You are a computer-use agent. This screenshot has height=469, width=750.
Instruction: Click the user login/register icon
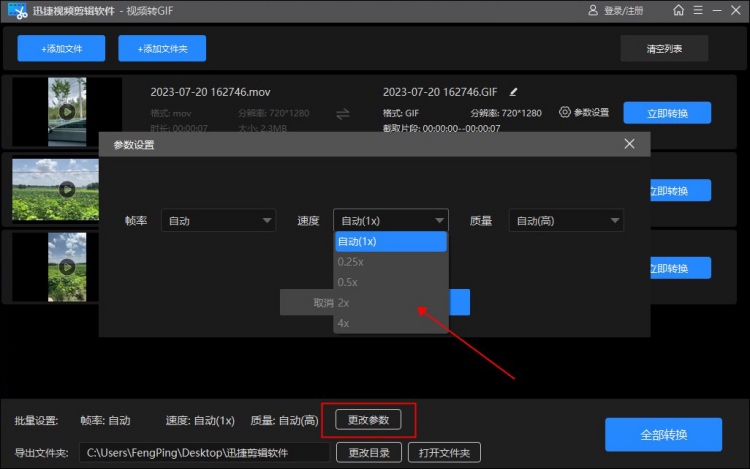coord(593,10)
